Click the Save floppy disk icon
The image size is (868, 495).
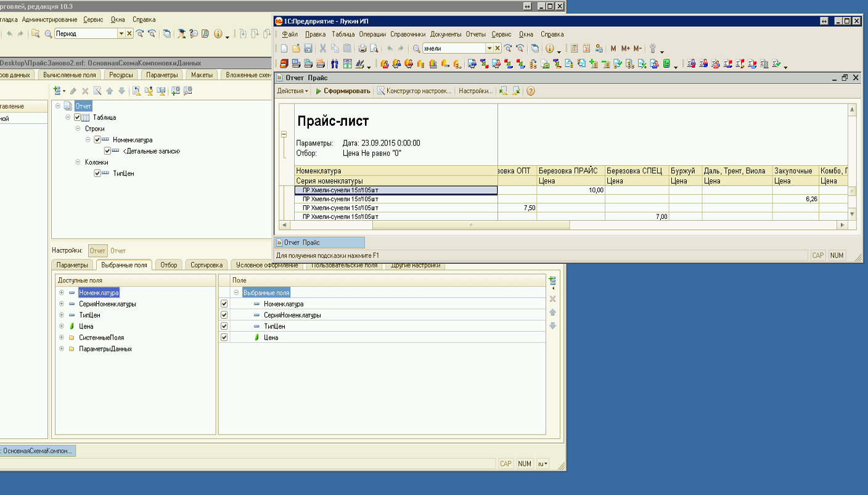tap(307, 49)
